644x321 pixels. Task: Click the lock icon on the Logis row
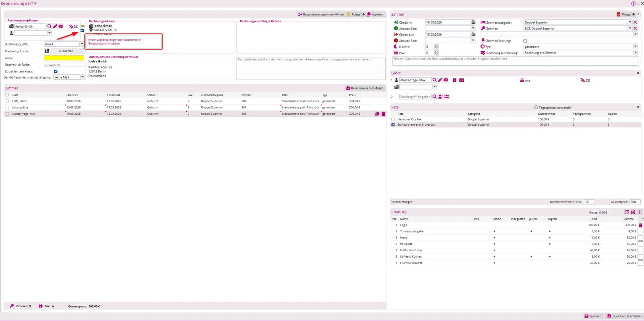640,225
